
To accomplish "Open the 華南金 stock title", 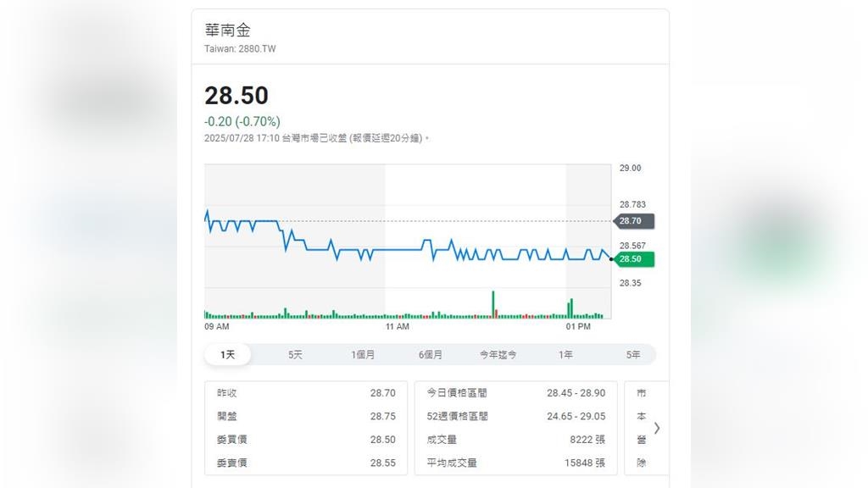I will (227, 30).
